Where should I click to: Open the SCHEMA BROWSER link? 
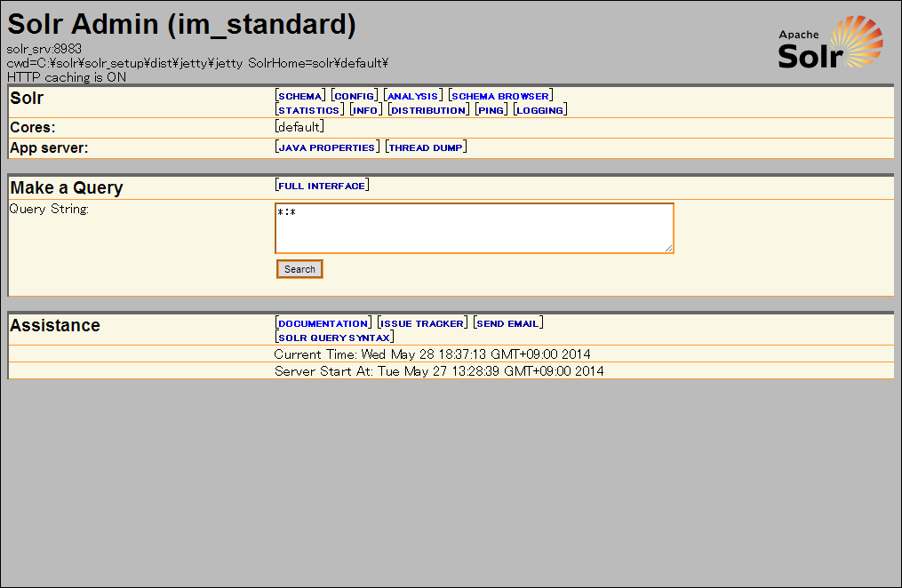click(500, 96)
